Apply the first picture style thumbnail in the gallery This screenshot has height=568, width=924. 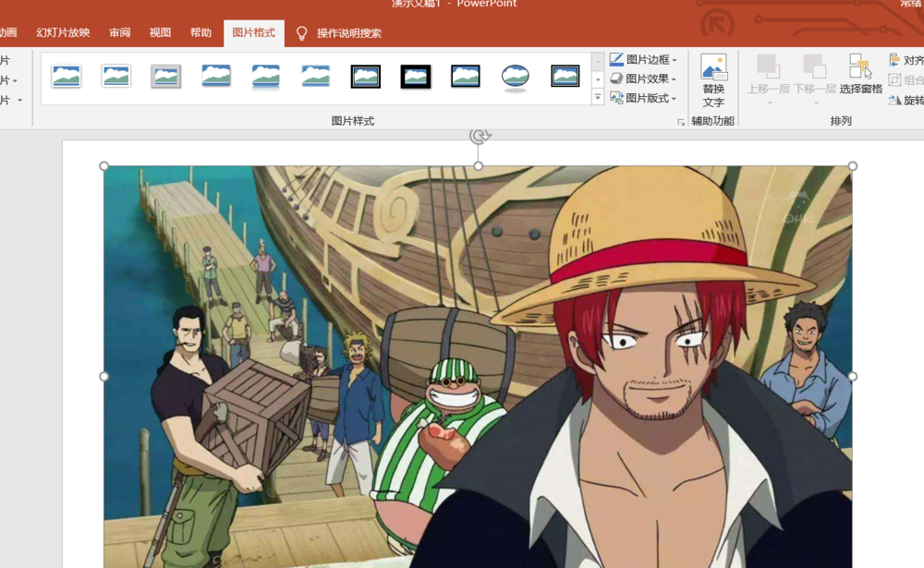(x=67, y=76)
